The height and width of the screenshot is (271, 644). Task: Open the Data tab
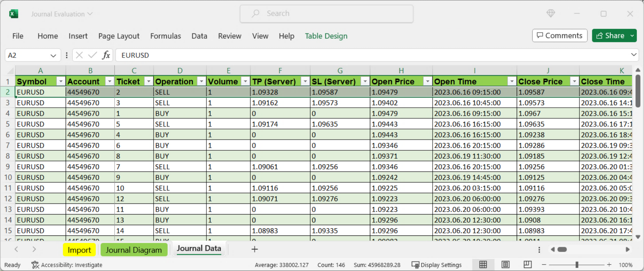pyautogui.click(x=199, y=36)
